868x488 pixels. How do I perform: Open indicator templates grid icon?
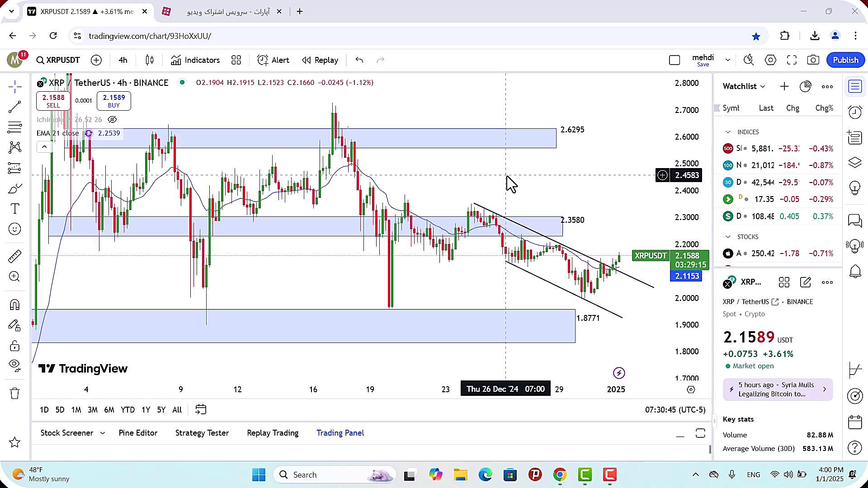click(x=236, y=60)
